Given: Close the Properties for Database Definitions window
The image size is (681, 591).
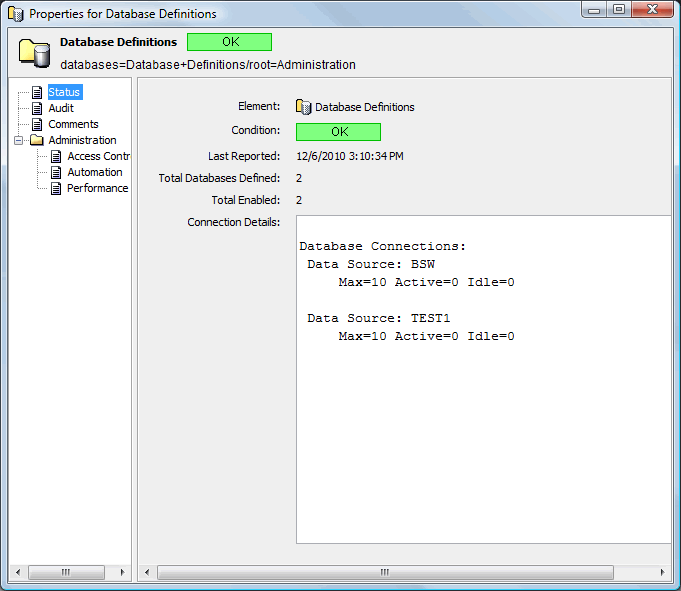Looking at the screenshot, I should click(652, 10).
